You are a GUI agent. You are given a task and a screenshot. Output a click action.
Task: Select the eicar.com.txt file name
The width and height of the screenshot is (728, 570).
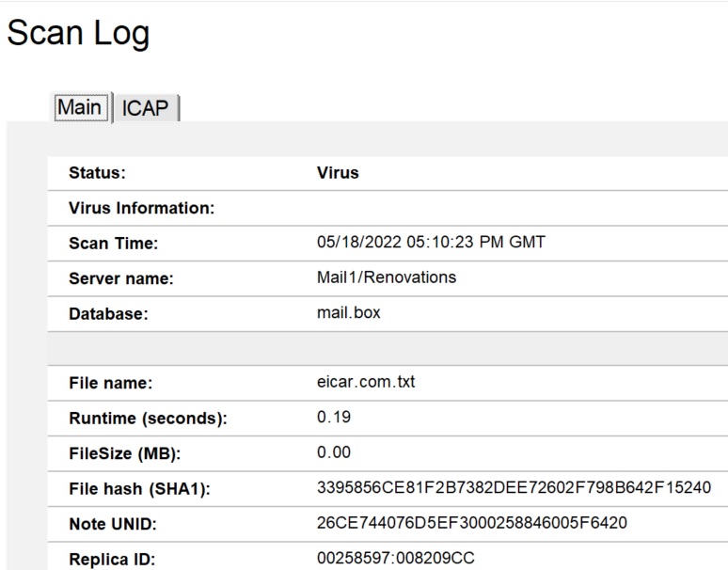tap(366, 383)
